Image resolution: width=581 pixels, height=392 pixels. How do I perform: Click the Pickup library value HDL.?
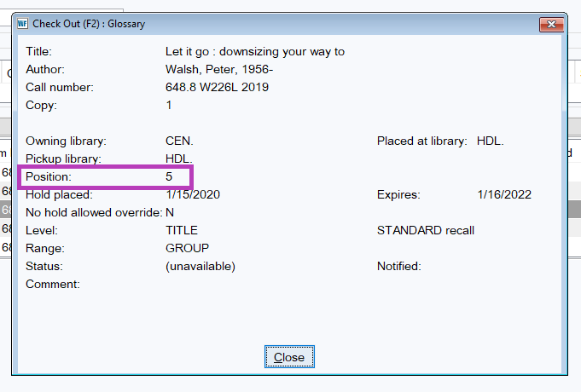point(179,159)
